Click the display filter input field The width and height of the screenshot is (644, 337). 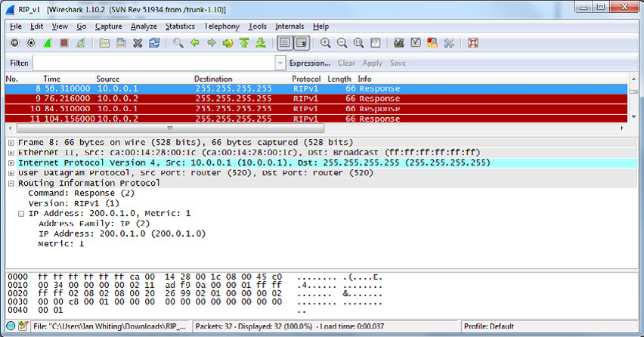(154, 63)
